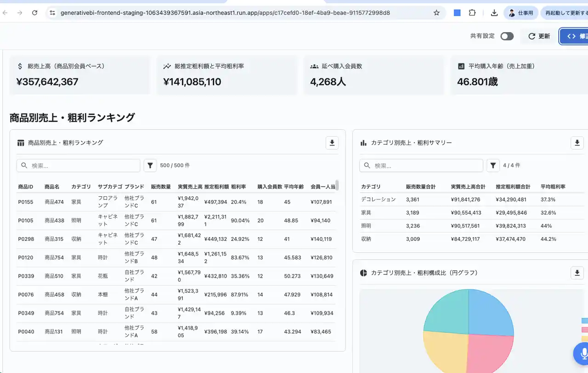
Task: Focus the product ranking 検索 search field
Action: [x=83, y=166]
